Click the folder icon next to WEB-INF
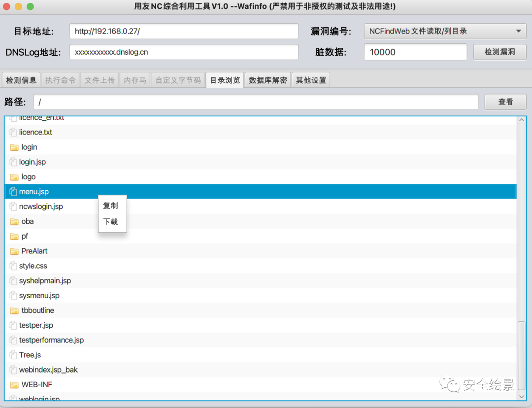The width and height of the screenshot is (532, 408). (x=14, y=385)
